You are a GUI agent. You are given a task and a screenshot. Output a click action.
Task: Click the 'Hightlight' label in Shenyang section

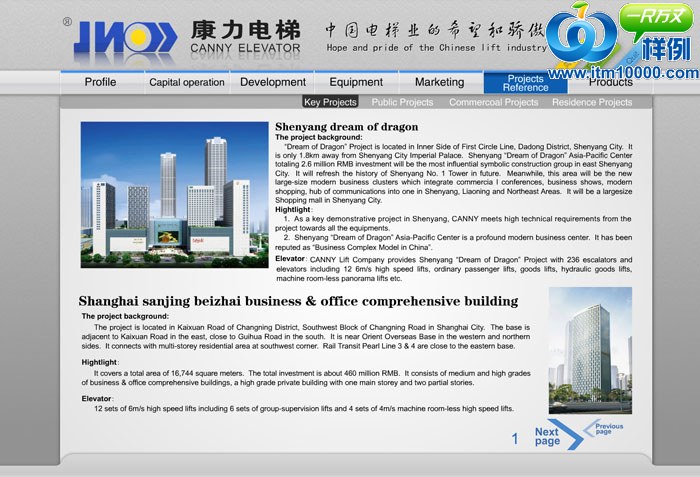(293, 209)
